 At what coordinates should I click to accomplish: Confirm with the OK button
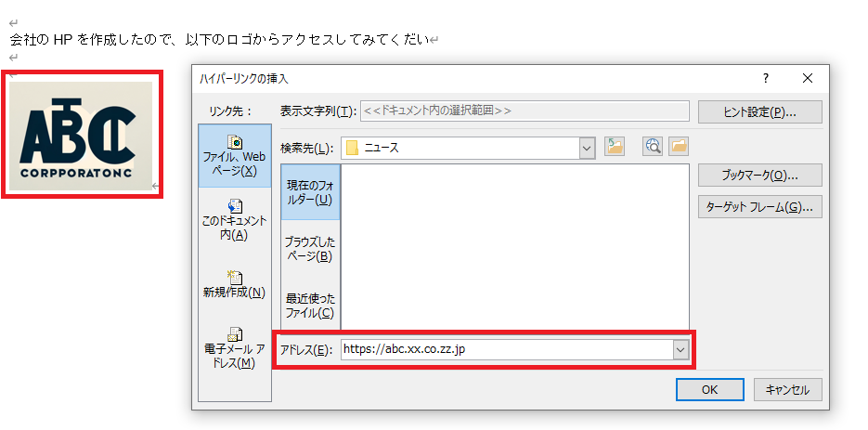coord(710,389)
